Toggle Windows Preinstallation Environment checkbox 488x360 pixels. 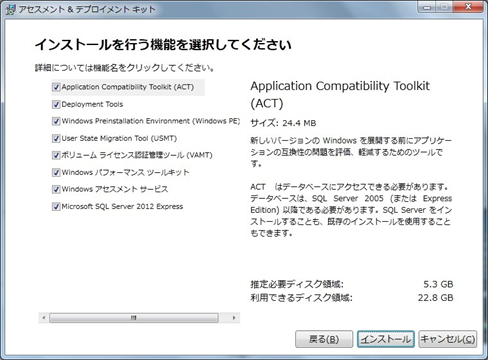[56, 121]
